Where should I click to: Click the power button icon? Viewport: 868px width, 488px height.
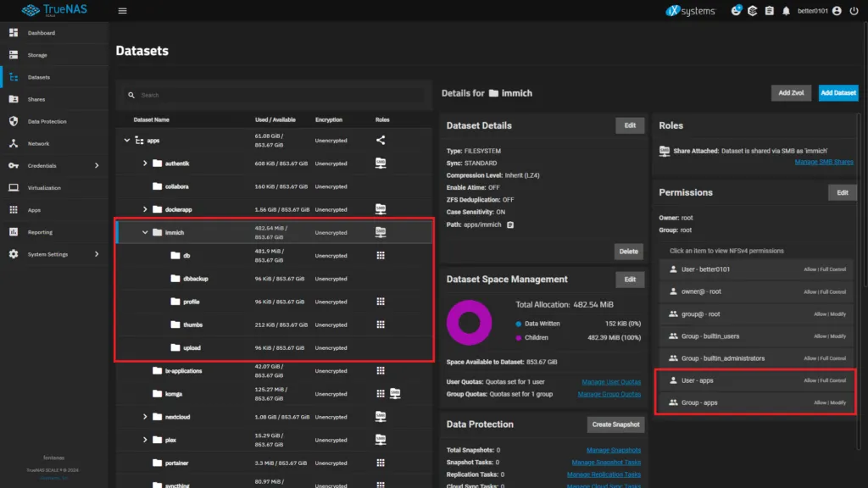[853, 11]
